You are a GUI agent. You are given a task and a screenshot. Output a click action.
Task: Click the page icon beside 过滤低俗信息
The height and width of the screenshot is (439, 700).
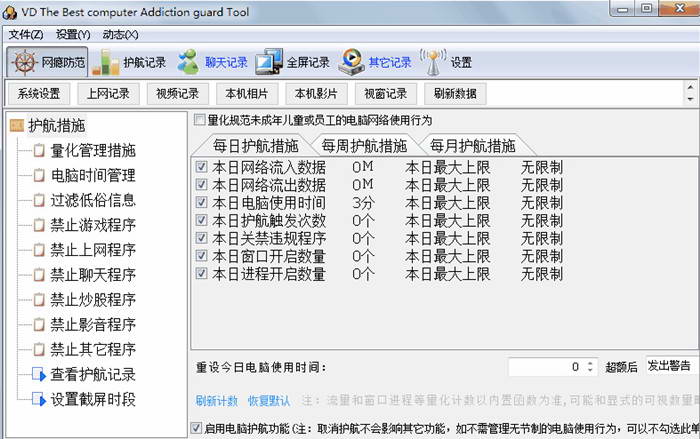pos(39,200)
